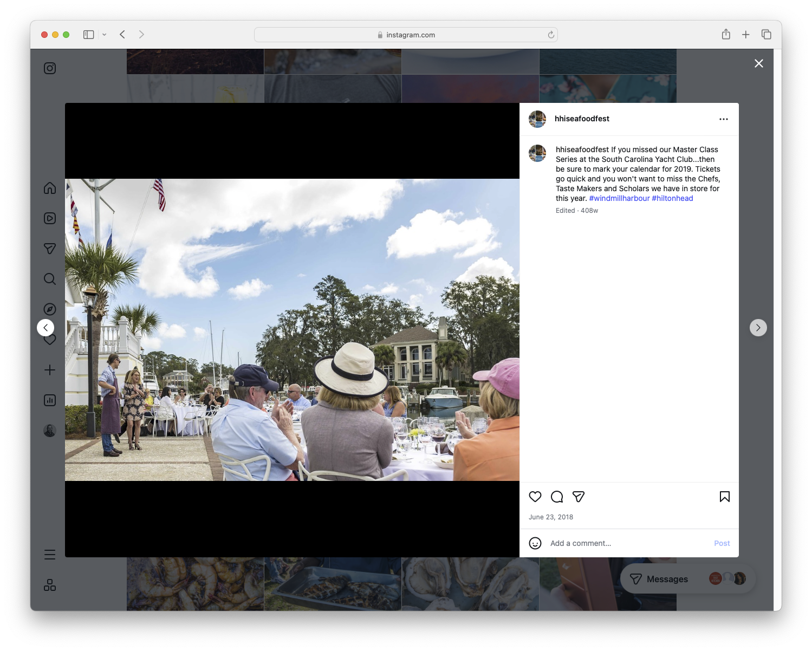Image resolution: width=812 pixels, height=651 pixels.
Task: Open a new Safari tab
Action: pyautogui.click(x=746, y=34)
